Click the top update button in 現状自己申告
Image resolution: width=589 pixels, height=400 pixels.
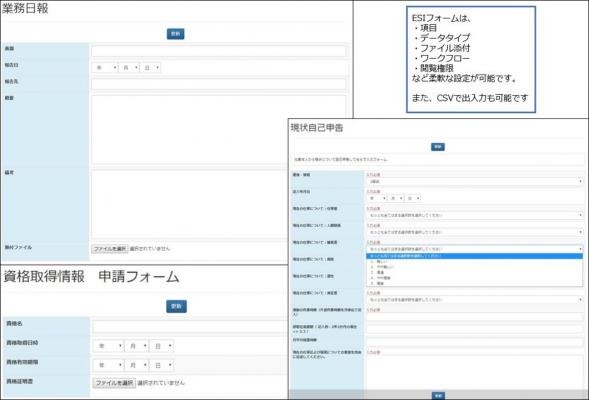pyautogui.click(x=438, y=146)
